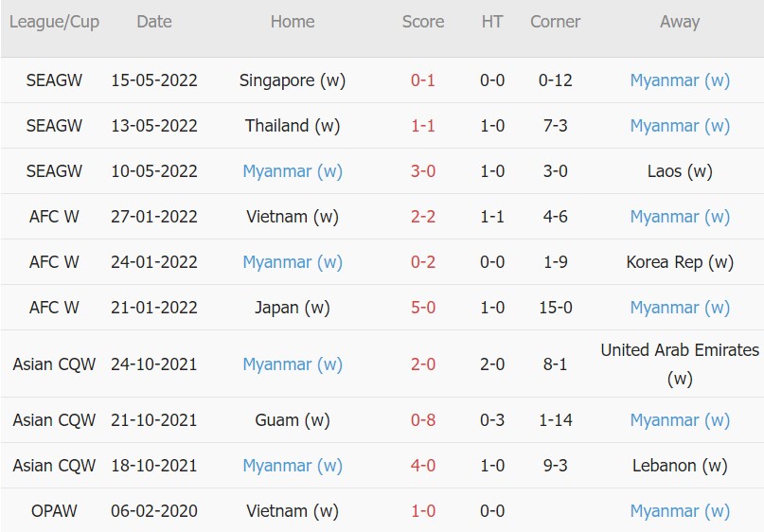Select Myanmar (w) home link versus Laos
The width and height of the screenshot is (764, 532).
[293, 171]
